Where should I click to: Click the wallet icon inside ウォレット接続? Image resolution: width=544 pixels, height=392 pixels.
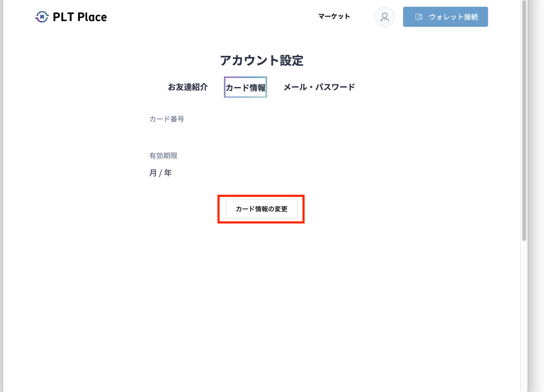[419, 17]
